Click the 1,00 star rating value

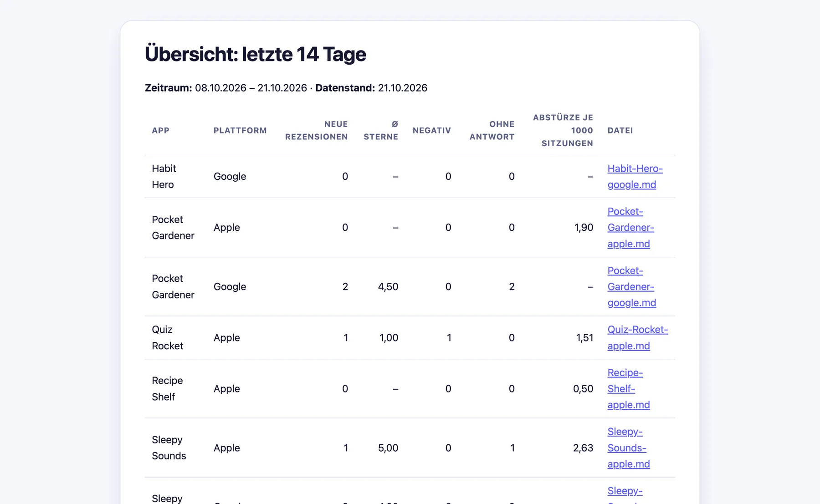(389, 337)
